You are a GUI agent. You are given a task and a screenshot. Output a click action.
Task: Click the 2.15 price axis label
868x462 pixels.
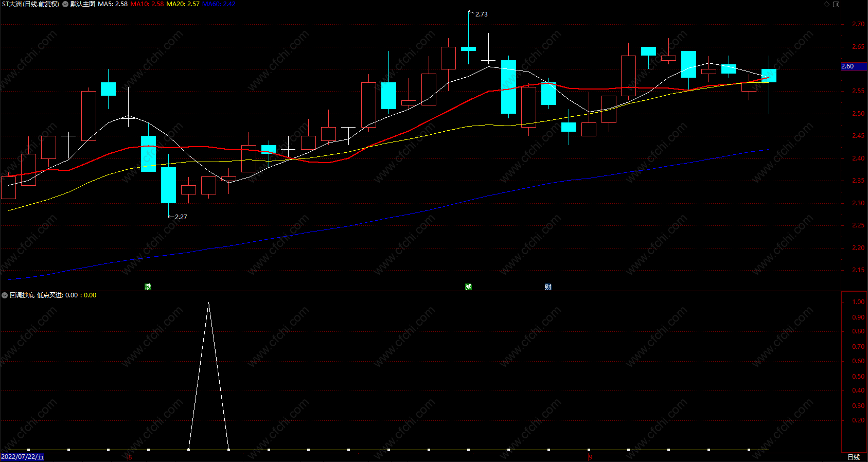tap(858, 270)
